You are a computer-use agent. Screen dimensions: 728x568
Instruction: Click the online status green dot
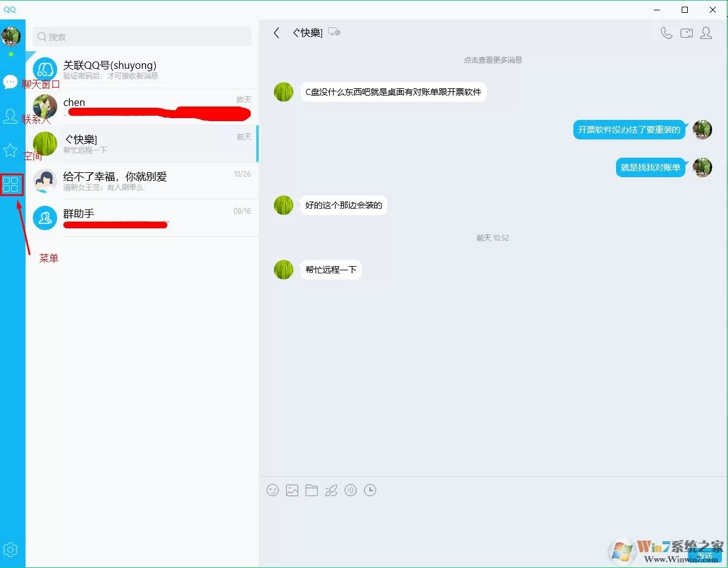click(11, 54)
